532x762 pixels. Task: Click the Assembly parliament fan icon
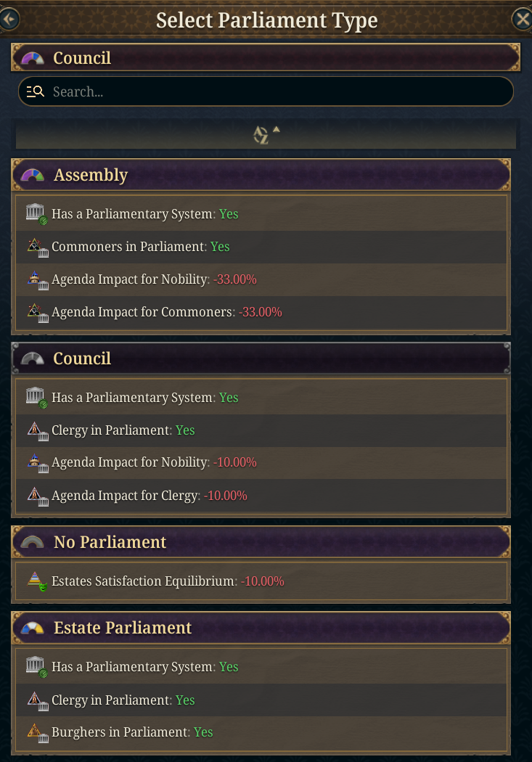(x=33, y=175)
